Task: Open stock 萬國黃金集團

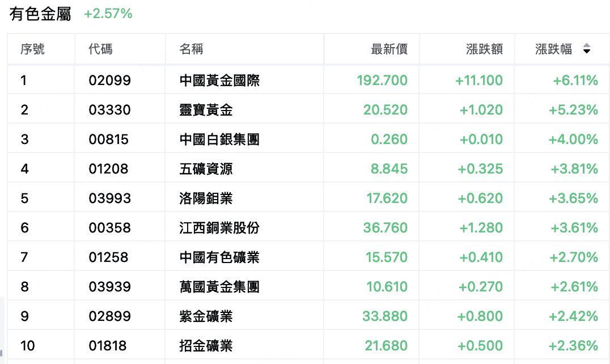Action: (219, 287)
